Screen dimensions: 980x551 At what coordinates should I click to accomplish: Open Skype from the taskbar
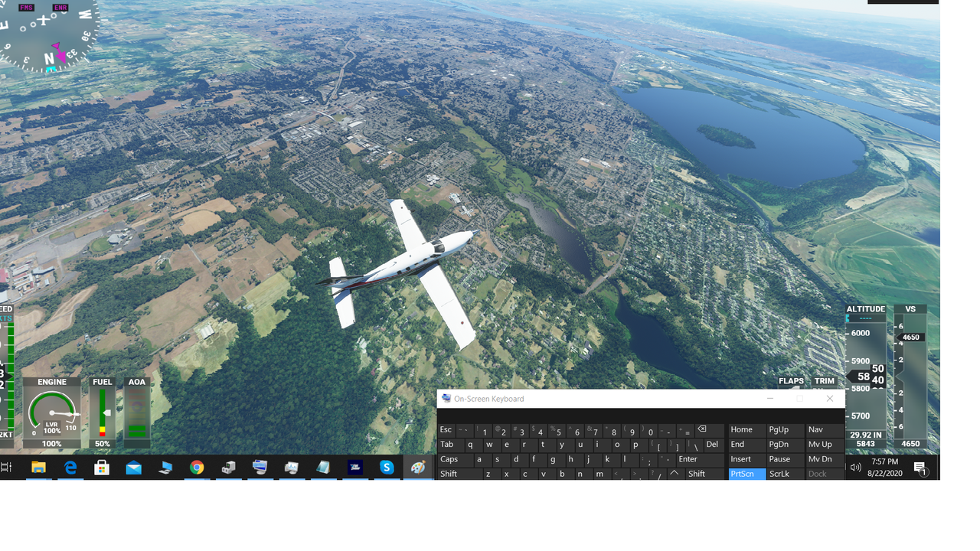(x=387, y=468)
